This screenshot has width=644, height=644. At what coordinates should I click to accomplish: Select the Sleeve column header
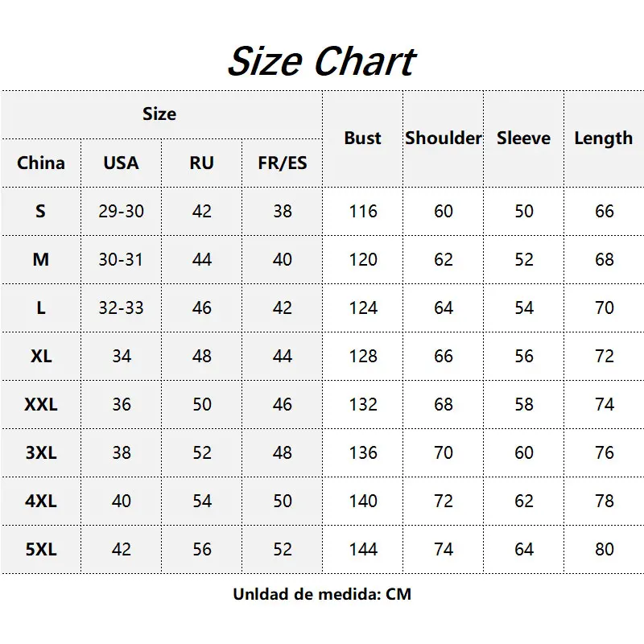pos(523,138)
